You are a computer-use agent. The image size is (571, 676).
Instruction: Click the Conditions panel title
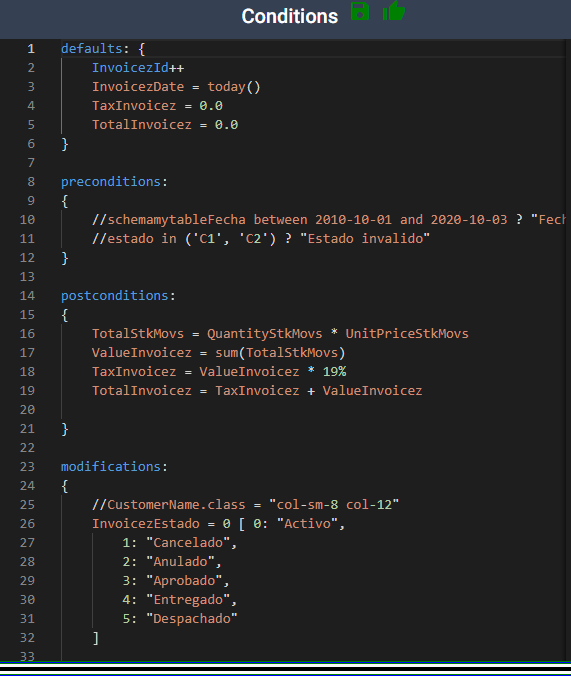pyautogui.click(x=289, y=16)
